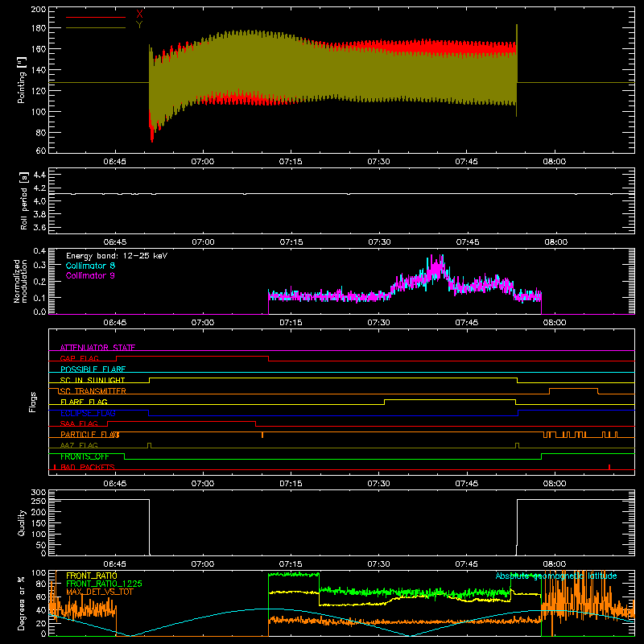Click the ECLIPSE_FLAG label
Viewport: 644px width, 644px height.
(88, 413)
